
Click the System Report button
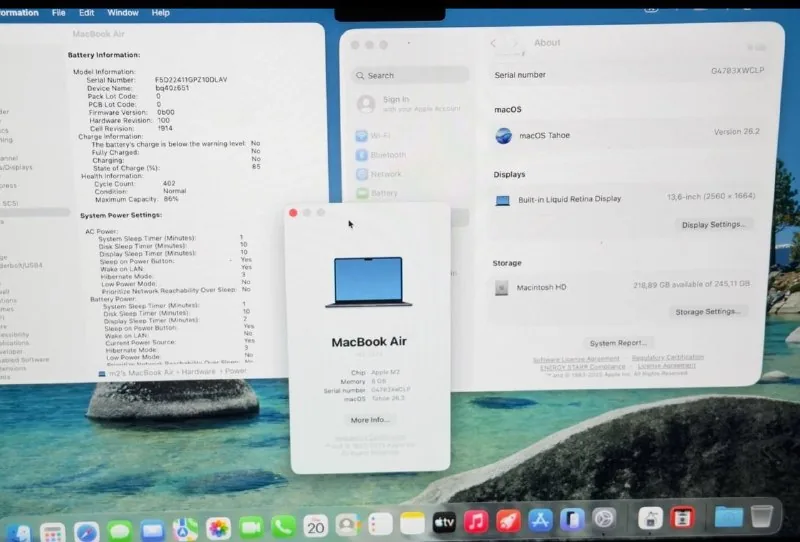(618, 343)
